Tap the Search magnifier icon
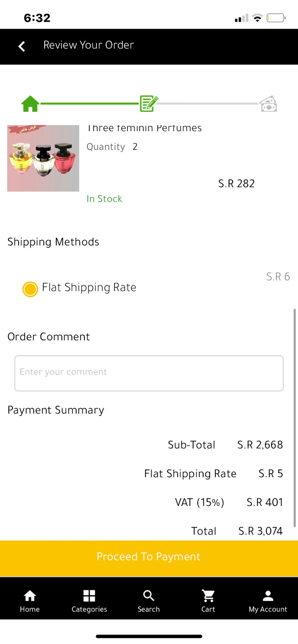Viewport: 298px width, 644px height. point(149,596)
